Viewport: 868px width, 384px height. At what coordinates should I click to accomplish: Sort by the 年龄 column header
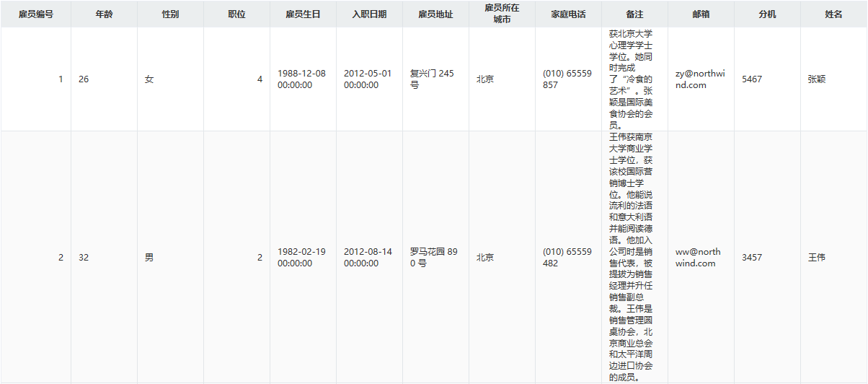click(x=104, y=14)
